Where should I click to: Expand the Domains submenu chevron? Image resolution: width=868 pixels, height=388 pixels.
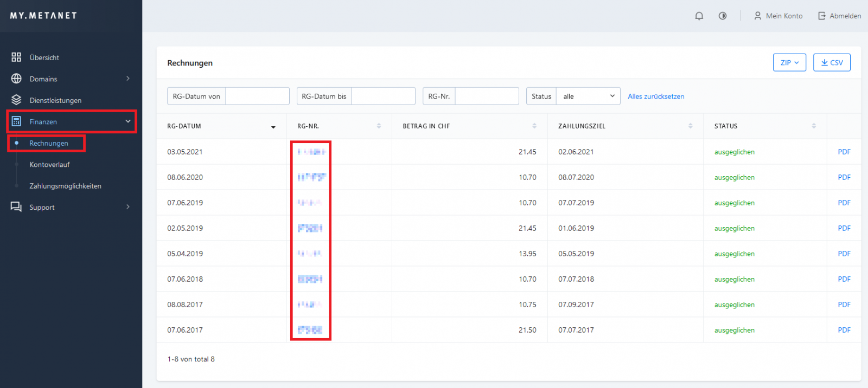[x=128, y=79]
